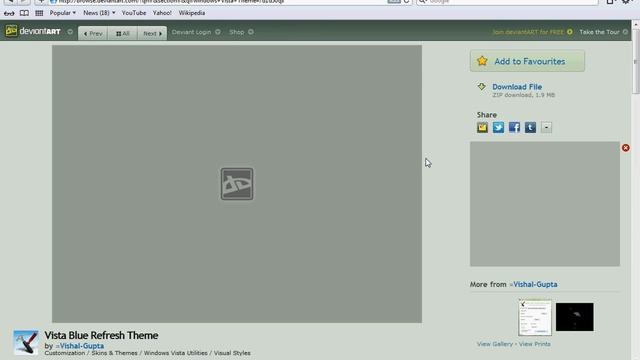The width and height of the screenshot is (640, 360).
Task: Browse all deviations with All button
Action: [122, 33]
